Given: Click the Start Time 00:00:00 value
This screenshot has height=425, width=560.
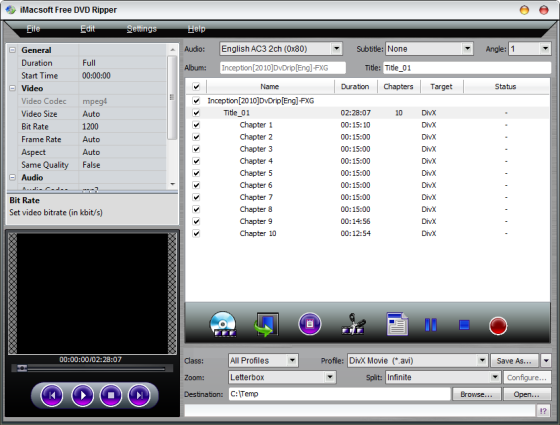Looking at the screenshot, I should coord(96,76).
